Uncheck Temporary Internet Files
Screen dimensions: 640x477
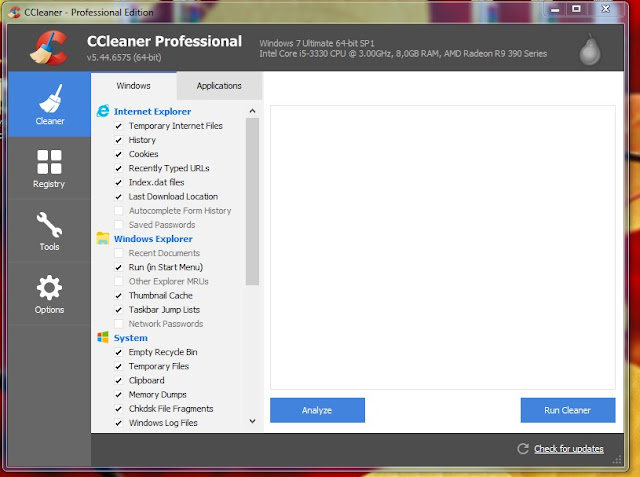pos(118,126)
